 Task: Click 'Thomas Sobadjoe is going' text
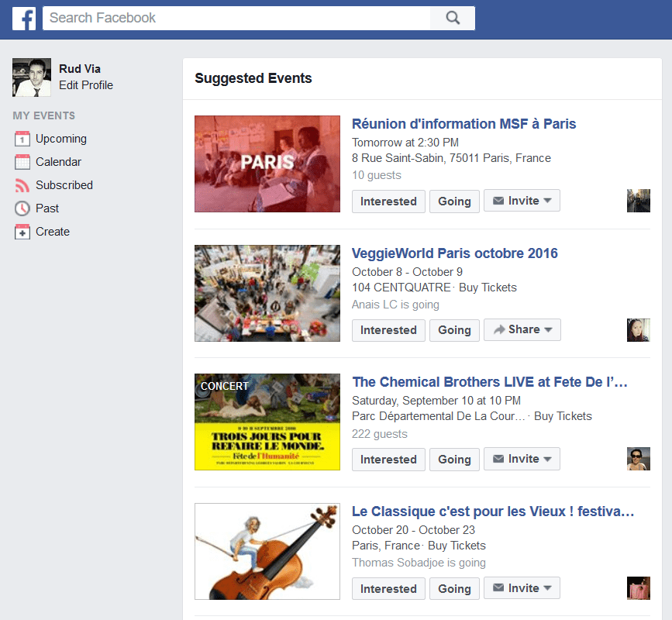[419, 563]
